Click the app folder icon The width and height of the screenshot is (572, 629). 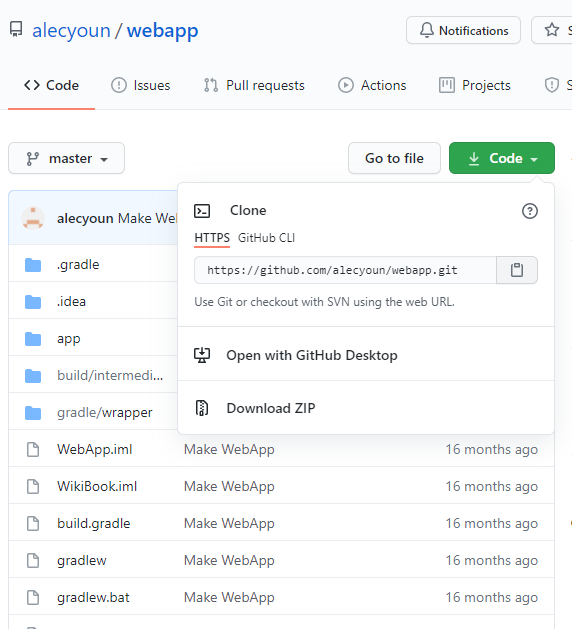pyautogui.click(x=33, y=339)
